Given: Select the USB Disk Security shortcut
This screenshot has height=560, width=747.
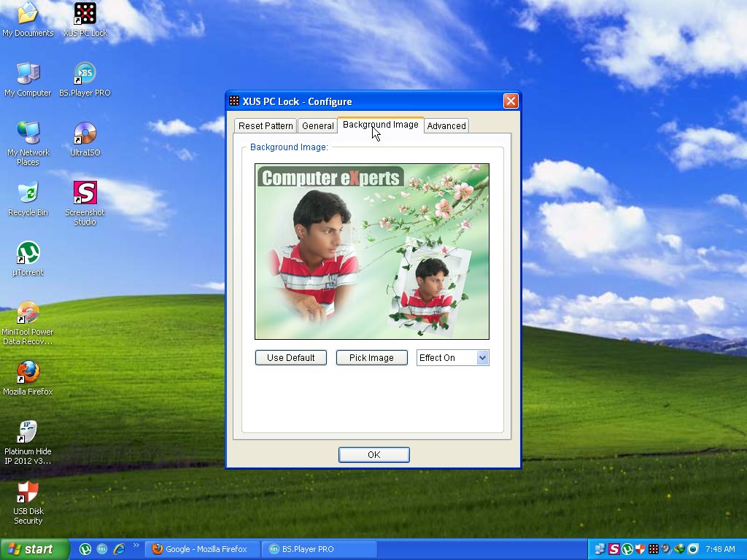Looking at the screenshot, I should (28, 502).
